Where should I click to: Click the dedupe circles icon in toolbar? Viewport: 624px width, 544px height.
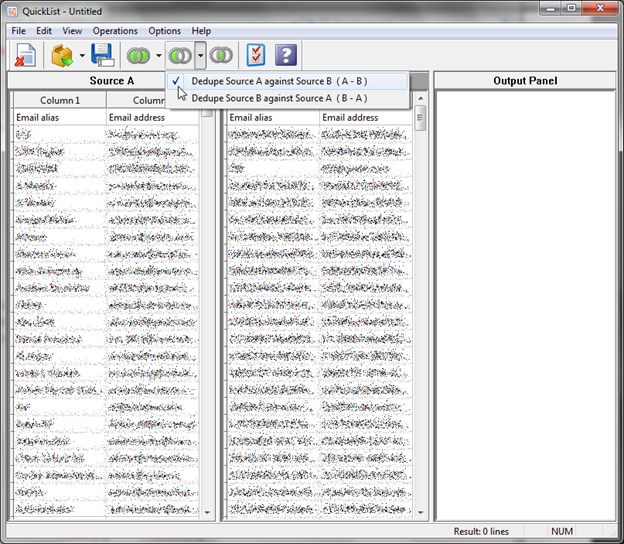[180, 55]
